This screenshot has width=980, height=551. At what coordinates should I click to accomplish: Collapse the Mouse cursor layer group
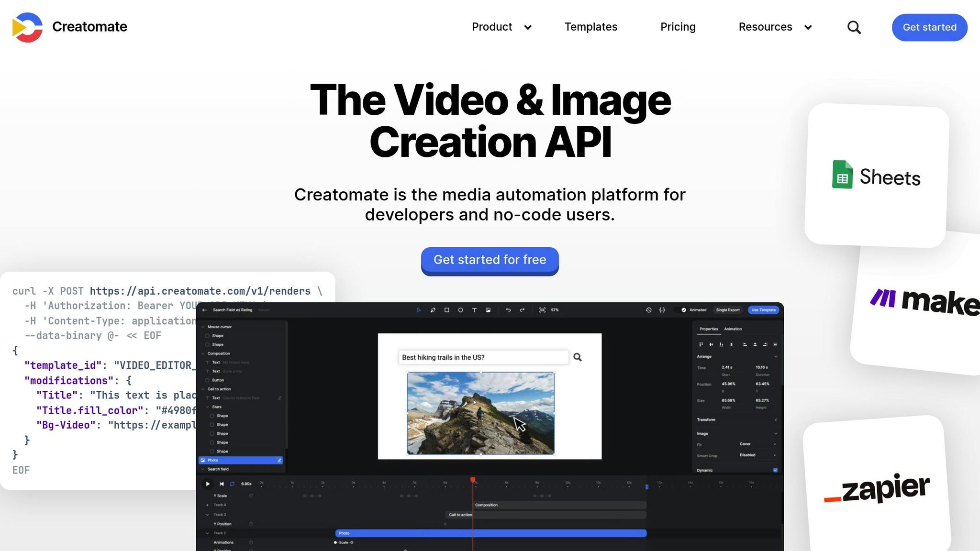point(203,327)
